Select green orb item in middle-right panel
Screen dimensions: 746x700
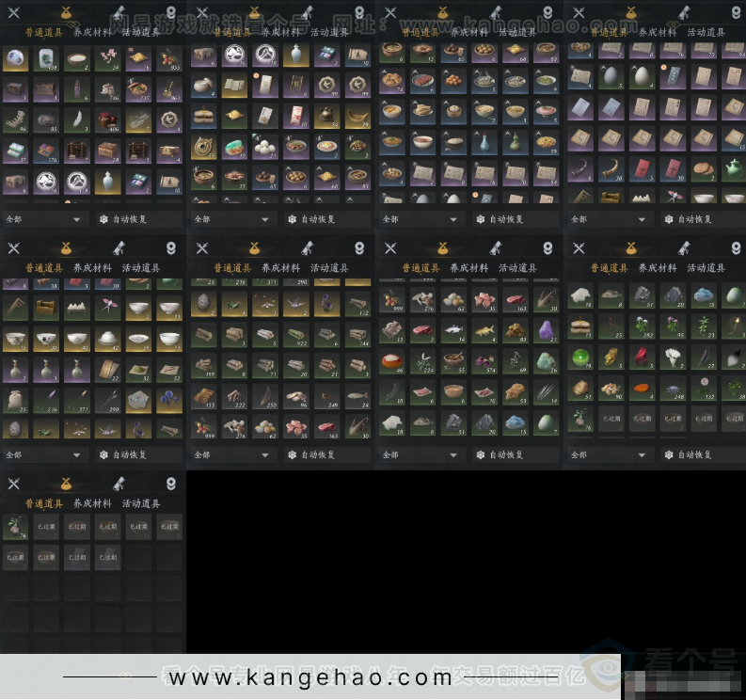580,358
